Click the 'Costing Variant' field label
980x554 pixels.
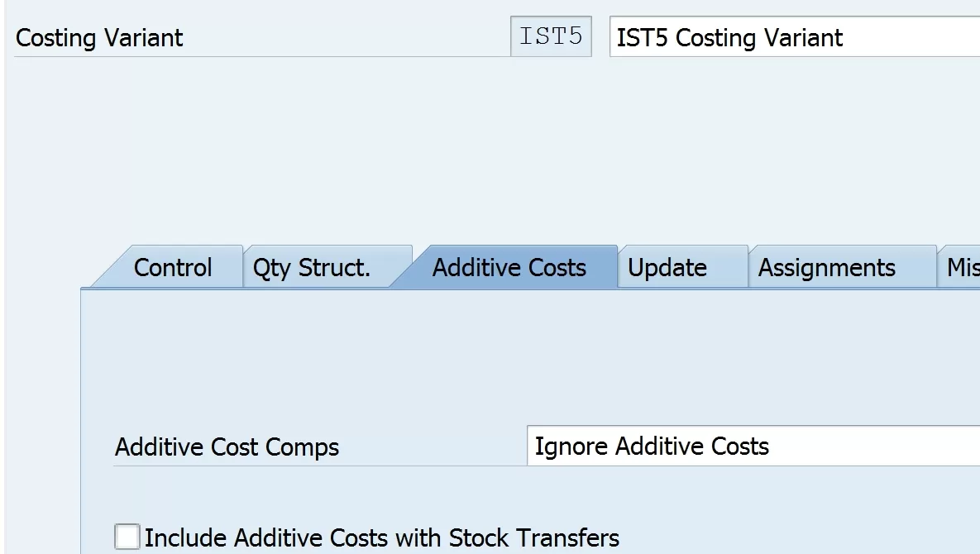[x=99, y=38]
